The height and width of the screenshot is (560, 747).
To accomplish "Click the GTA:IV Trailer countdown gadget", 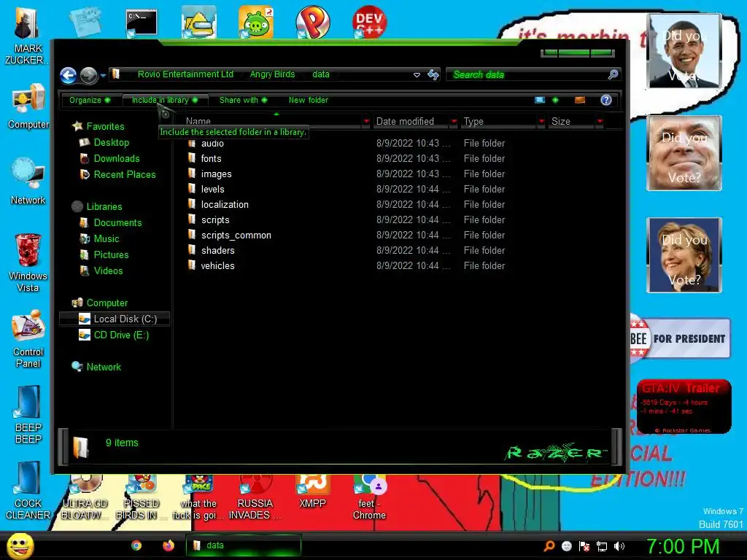I will (x=684, y=407).
